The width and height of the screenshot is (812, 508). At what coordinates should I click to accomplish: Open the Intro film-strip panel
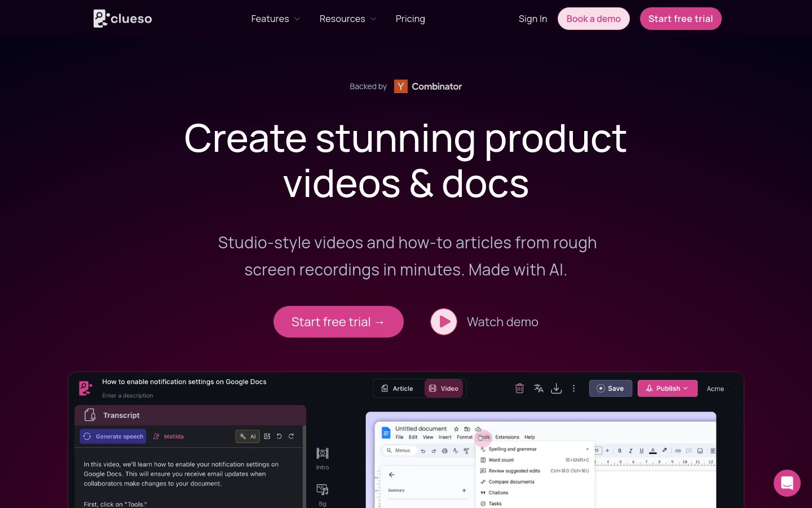(x=323, y=458)
